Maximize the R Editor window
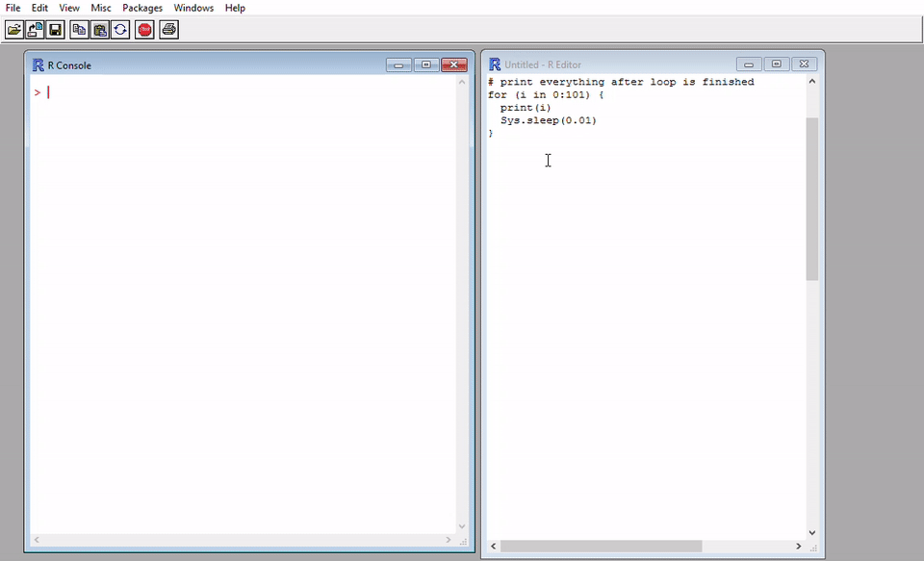Screen dimensions: 924x561 coord(776,64)
